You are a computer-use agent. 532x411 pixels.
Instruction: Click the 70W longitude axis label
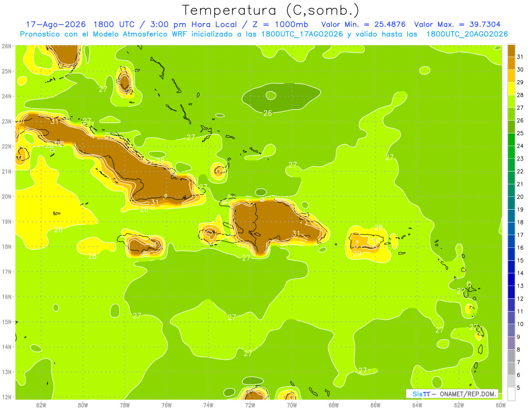[292, 405]
